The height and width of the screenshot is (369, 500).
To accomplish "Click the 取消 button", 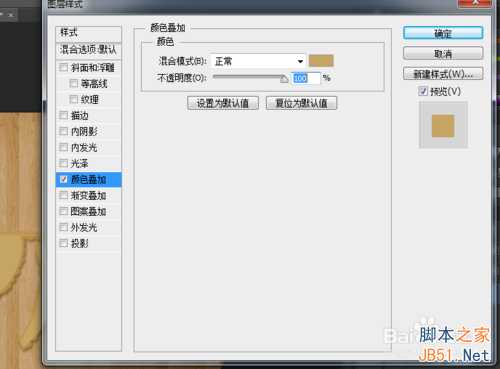I will point(443,54).
